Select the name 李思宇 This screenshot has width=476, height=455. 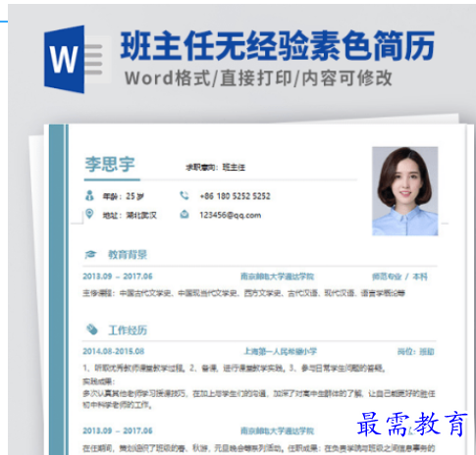pos(110,164)
